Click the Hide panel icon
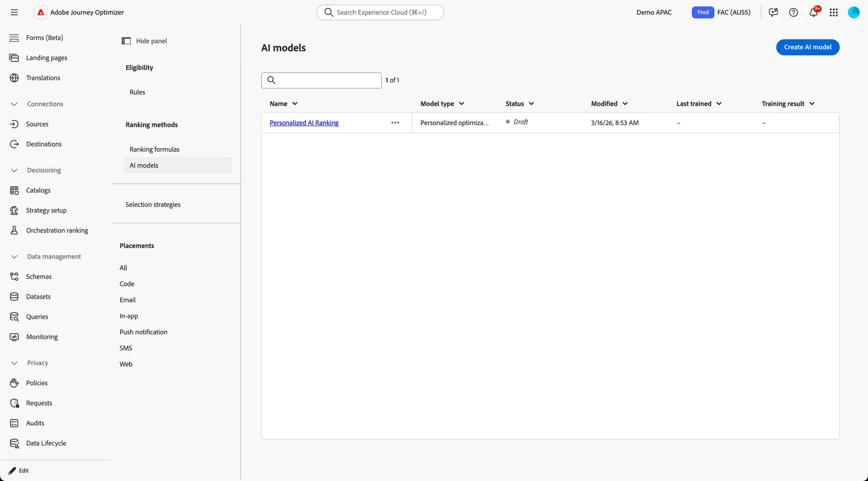868x481 pixels. tap(126, 41)
